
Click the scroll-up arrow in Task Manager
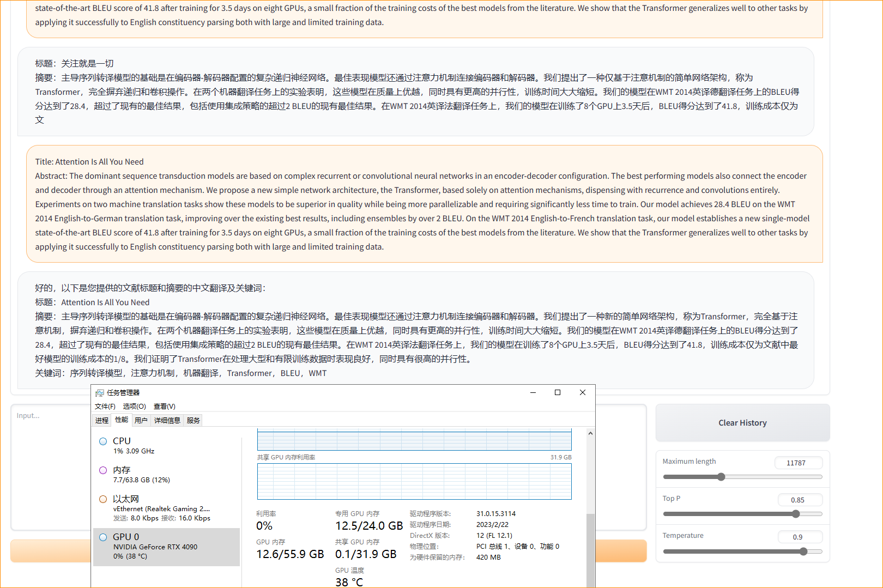(590, 433)
